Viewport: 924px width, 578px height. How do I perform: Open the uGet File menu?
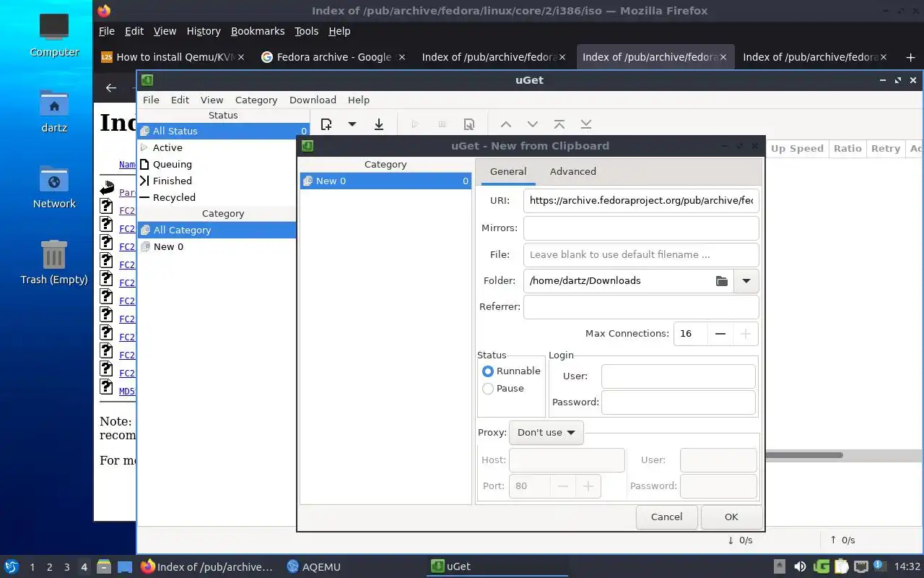[151, 100]
